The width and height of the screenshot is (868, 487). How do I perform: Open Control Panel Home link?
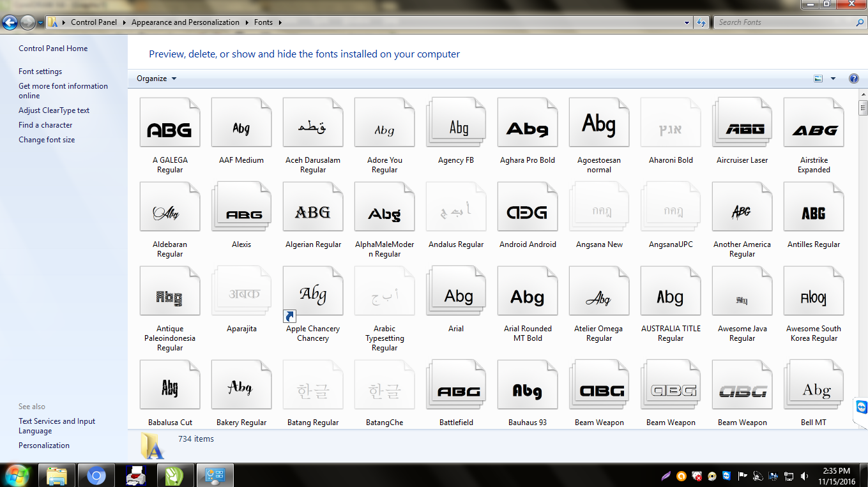53,49
